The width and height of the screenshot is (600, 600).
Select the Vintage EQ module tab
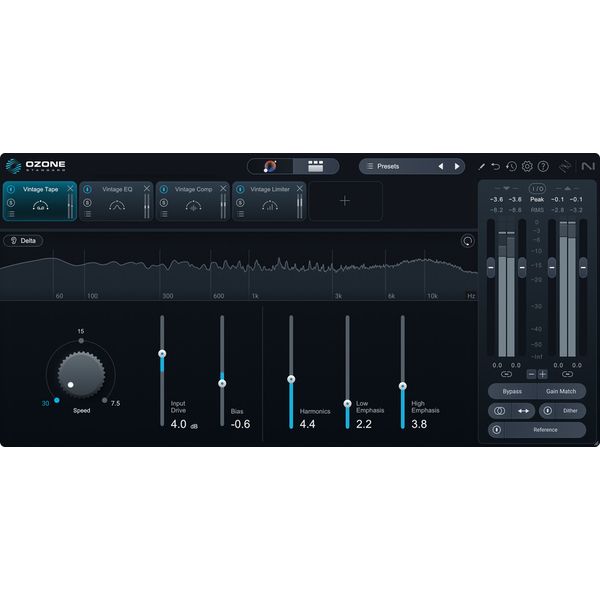tap(117, 201)
